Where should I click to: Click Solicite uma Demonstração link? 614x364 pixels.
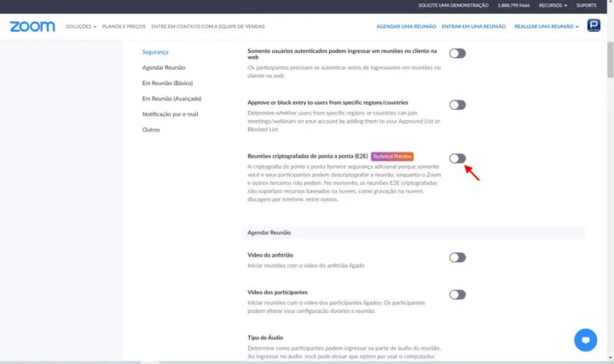(452, 5)
